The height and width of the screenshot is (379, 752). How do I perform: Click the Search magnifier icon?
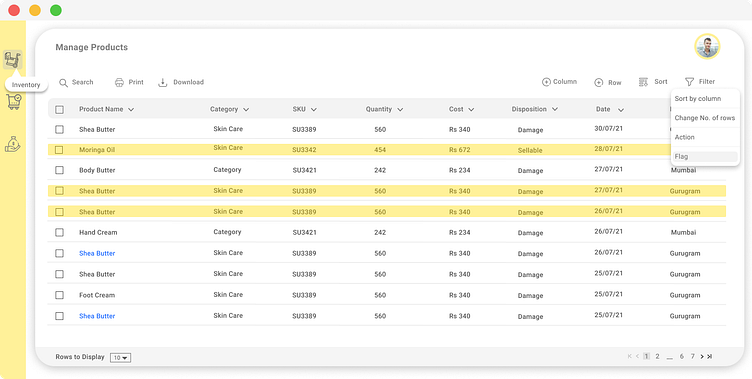(63, 83)
